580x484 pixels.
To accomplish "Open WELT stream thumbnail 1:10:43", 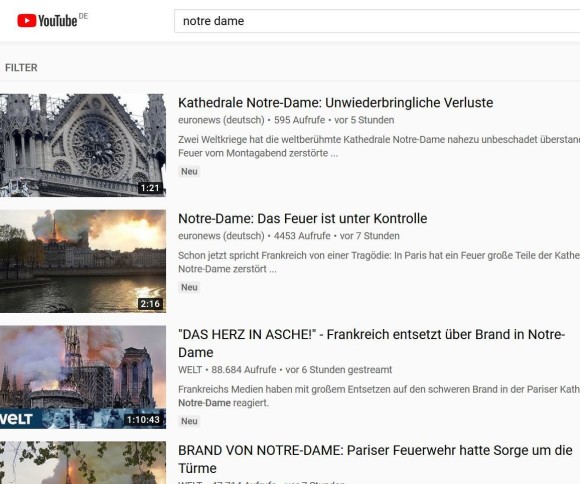I will 83,377.
